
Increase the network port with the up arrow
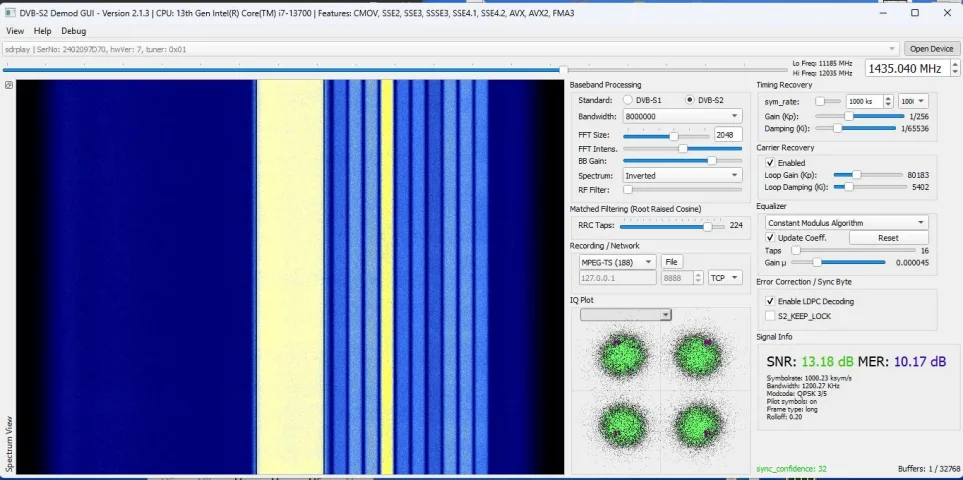[698, 275]
